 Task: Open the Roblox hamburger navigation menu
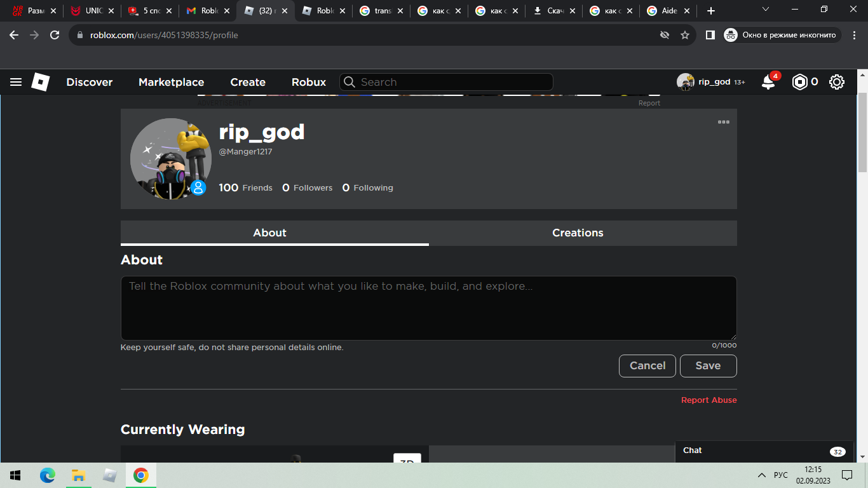[x=16, y=82]
